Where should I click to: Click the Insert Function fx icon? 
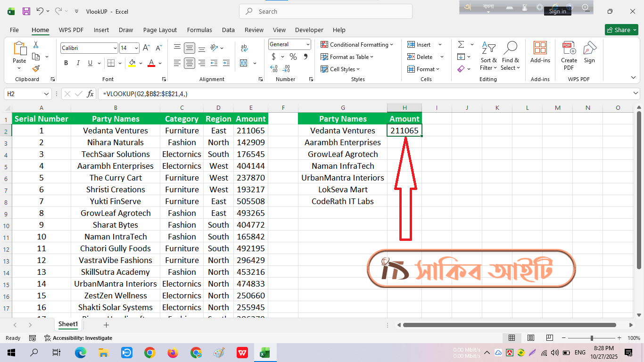coord(90,94)
